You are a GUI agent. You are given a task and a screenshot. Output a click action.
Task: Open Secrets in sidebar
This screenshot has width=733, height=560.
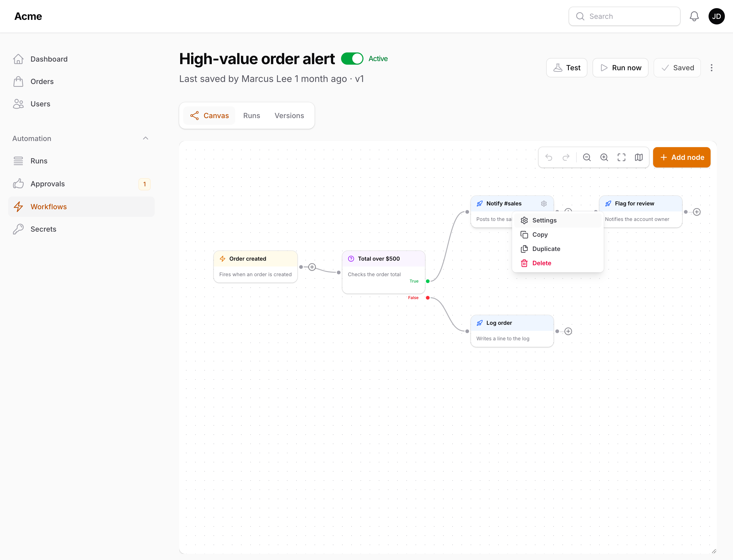81,229
